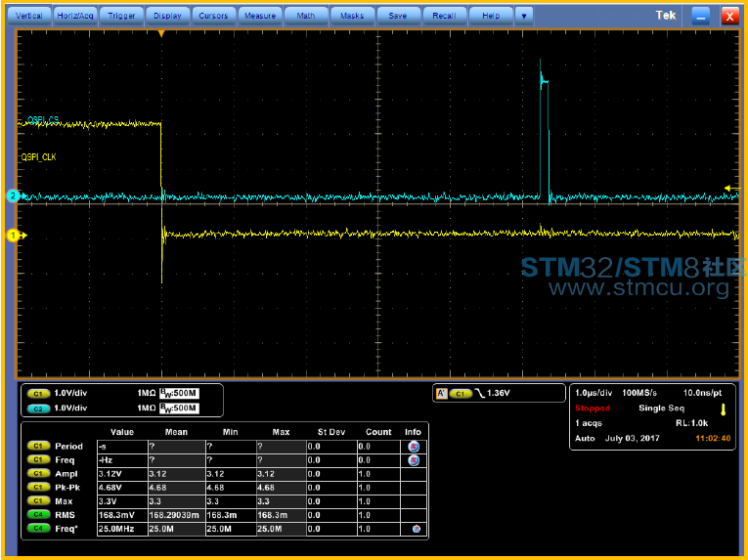
Task: Click the trigger source C1 badge near 1.36V
Action: pos(462,393)
